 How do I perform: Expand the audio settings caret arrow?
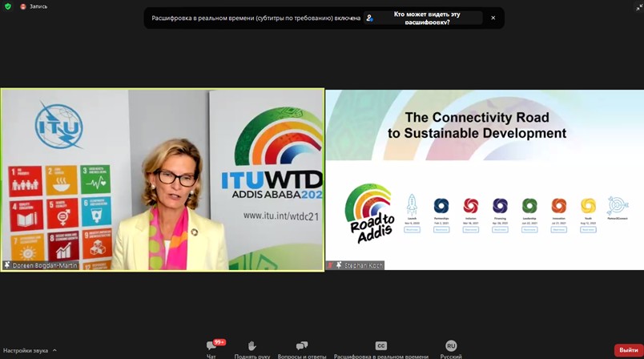click(54, 350)
